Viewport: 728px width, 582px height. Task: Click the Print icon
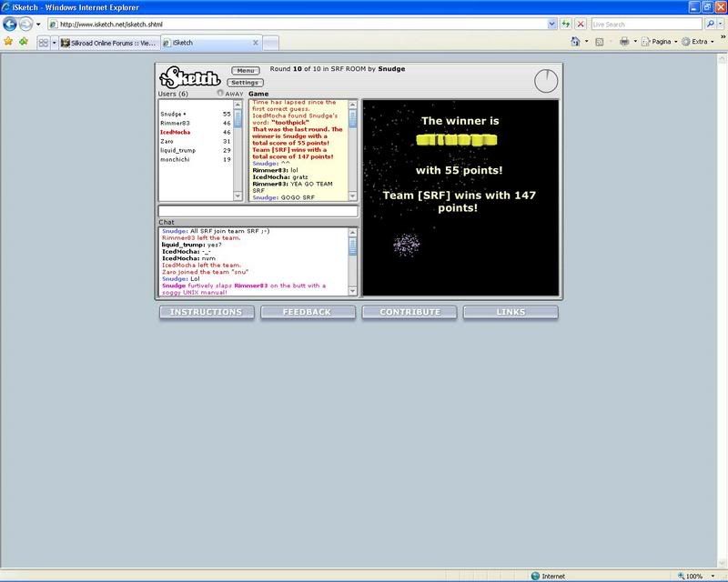[x=624, y=42]
